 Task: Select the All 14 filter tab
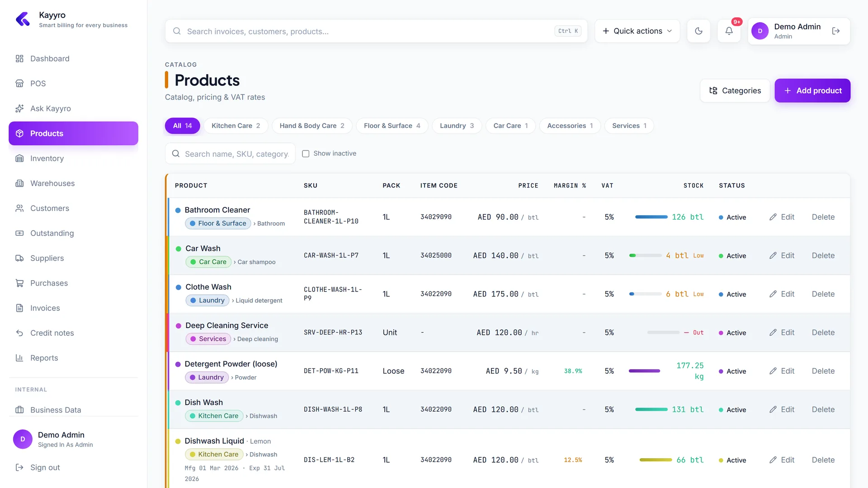pos(182,126)
